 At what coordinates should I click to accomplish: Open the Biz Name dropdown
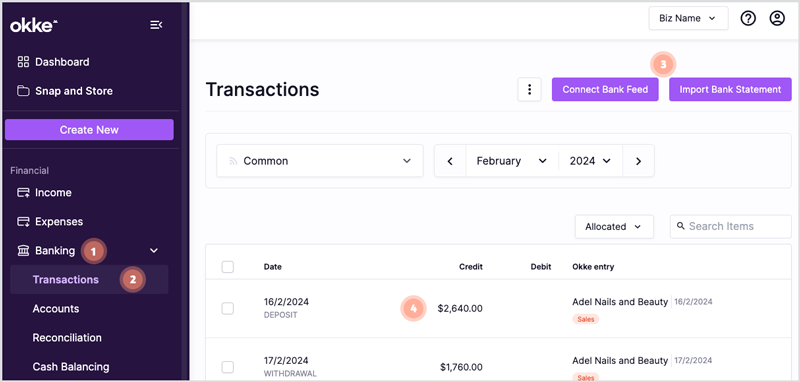(x=688, y=19)
